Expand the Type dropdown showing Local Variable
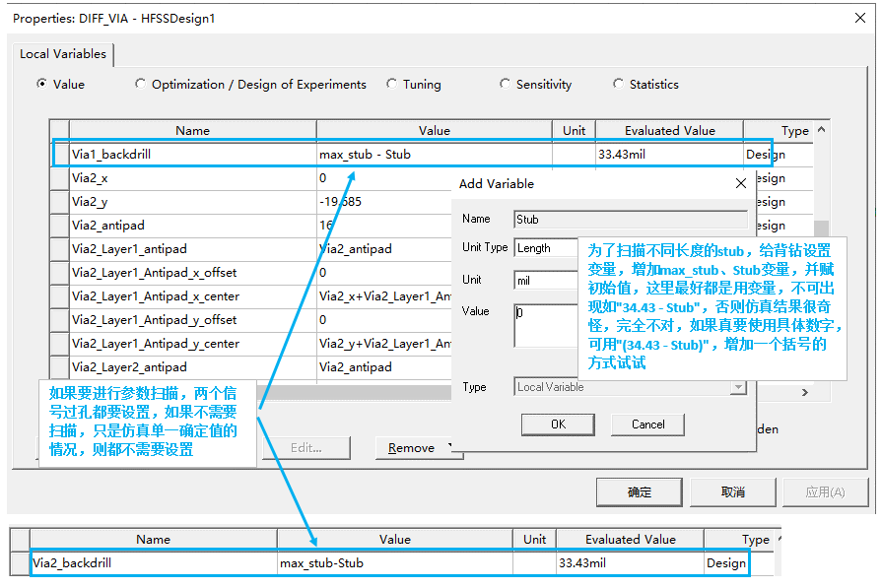The height and width of the screenshot is (588, 882). 738,387
